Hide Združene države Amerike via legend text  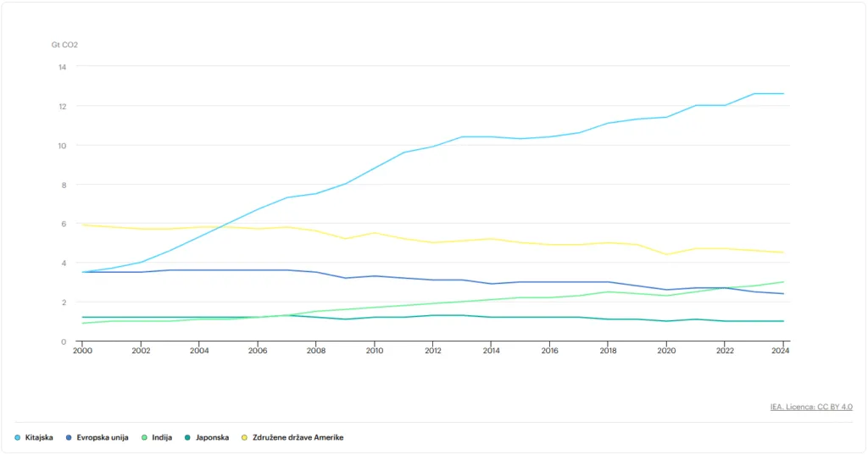click(x=298, y=437)
